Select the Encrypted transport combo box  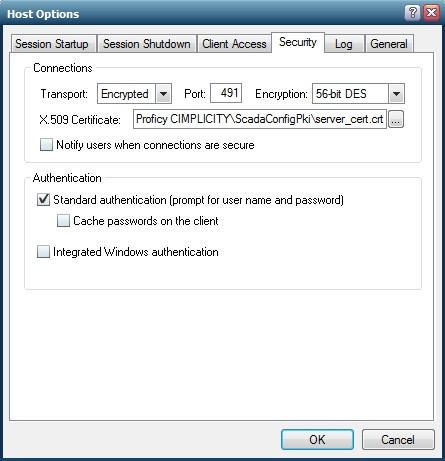[x=134, y=94]
